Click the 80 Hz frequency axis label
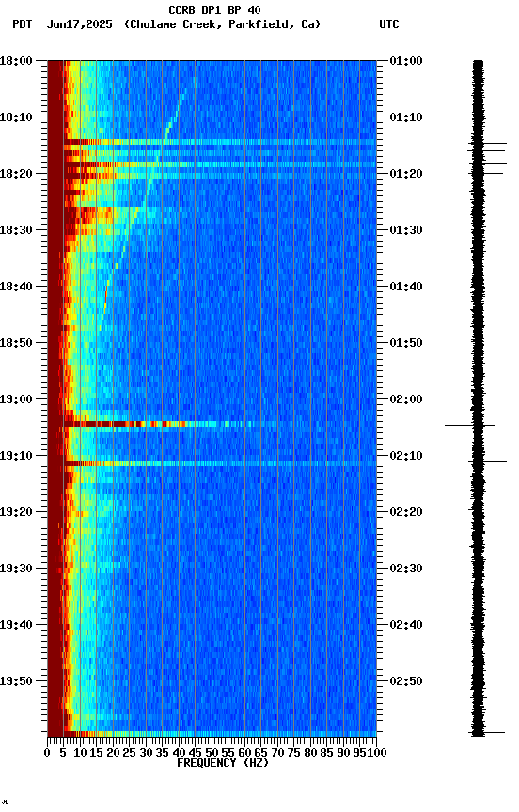 [x=310, y=753]
